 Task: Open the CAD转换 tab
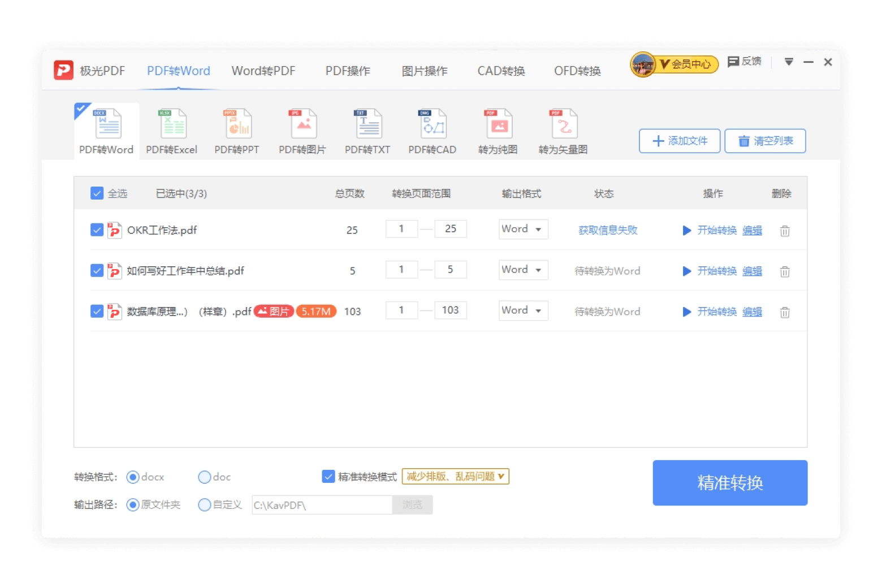click(501, 71)
